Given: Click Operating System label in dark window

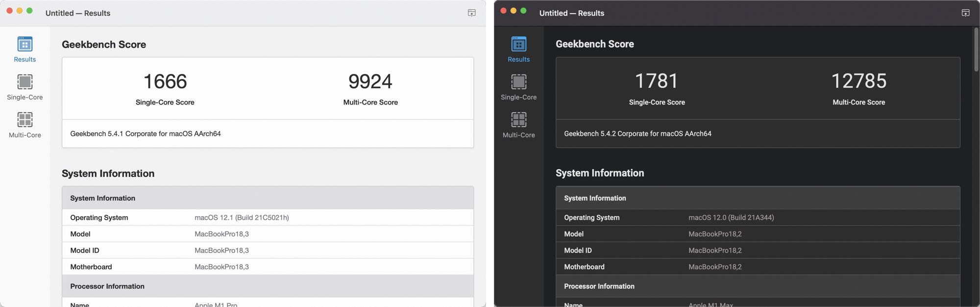Looking at the screenshot, I should coord(591,217).
